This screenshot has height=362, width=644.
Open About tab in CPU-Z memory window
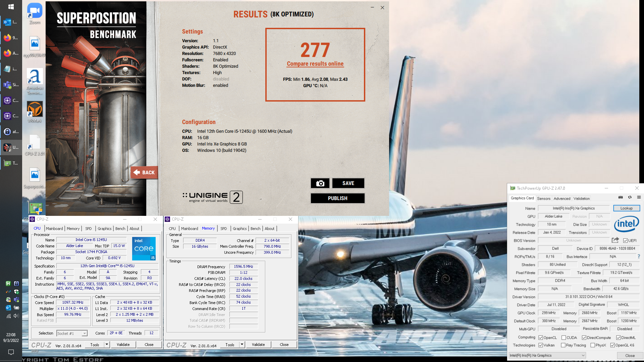[269, 229]
